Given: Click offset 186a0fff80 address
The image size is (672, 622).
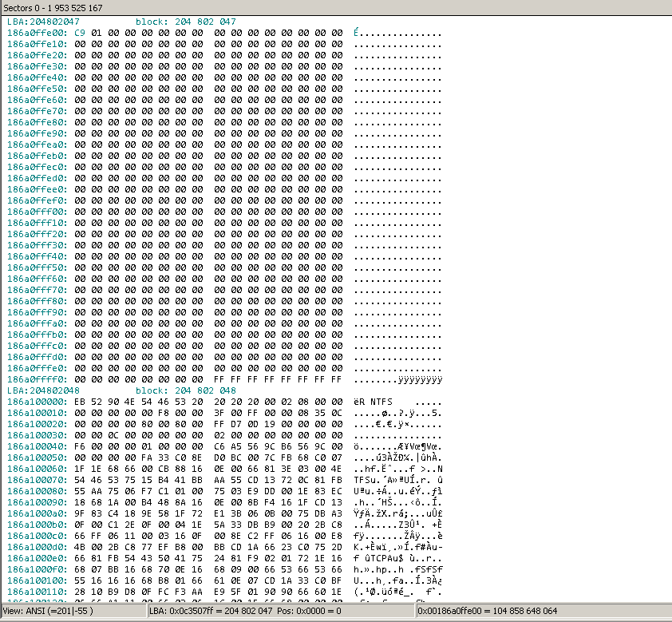Looking at the screenshot, I should point(38,301).
